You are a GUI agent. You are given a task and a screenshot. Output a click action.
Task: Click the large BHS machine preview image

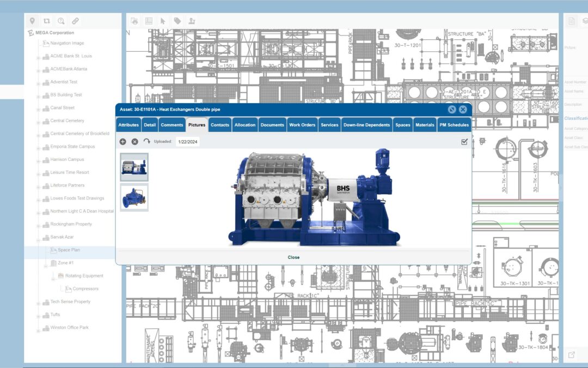pyautogui.click(x=314, y=197)
